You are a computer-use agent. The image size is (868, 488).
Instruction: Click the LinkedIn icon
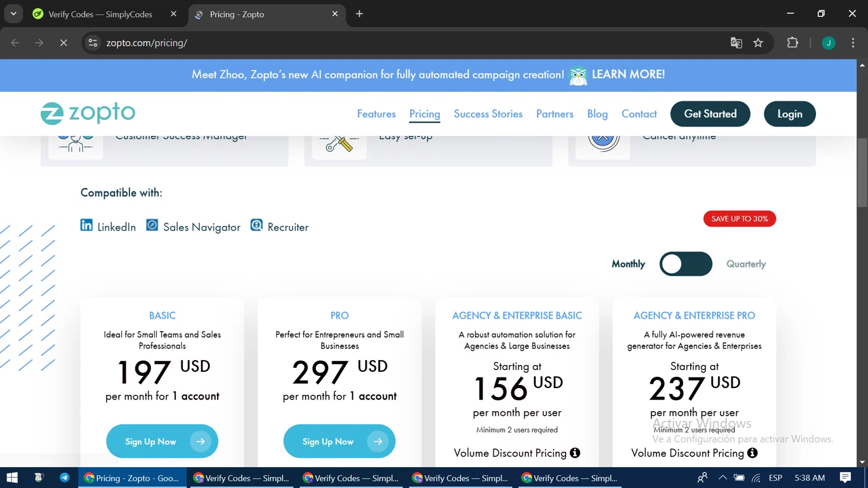click(86, 225)
